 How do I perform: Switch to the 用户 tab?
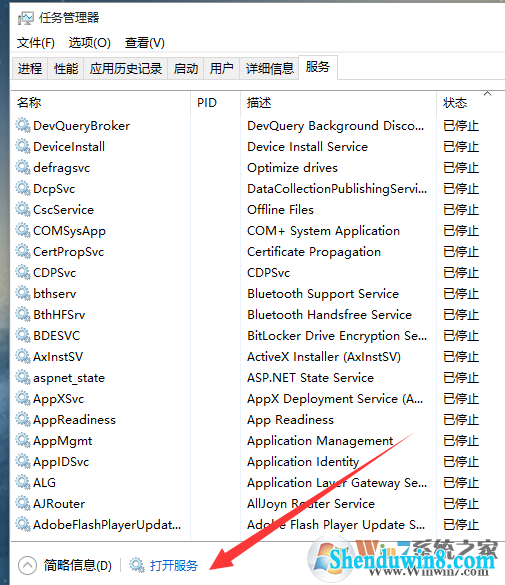click(x=222, y=69)
